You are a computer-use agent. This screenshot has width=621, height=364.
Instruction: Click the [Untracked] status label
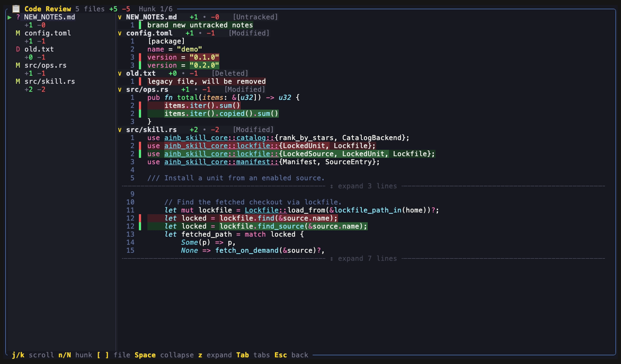(255, 17)
